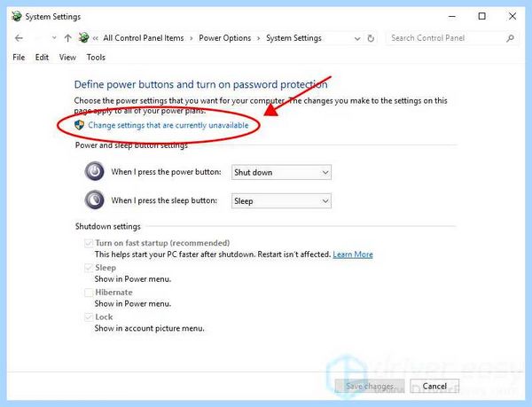Open the Edit menu
This screenshot has width=532, height=407.
point(42,58)
